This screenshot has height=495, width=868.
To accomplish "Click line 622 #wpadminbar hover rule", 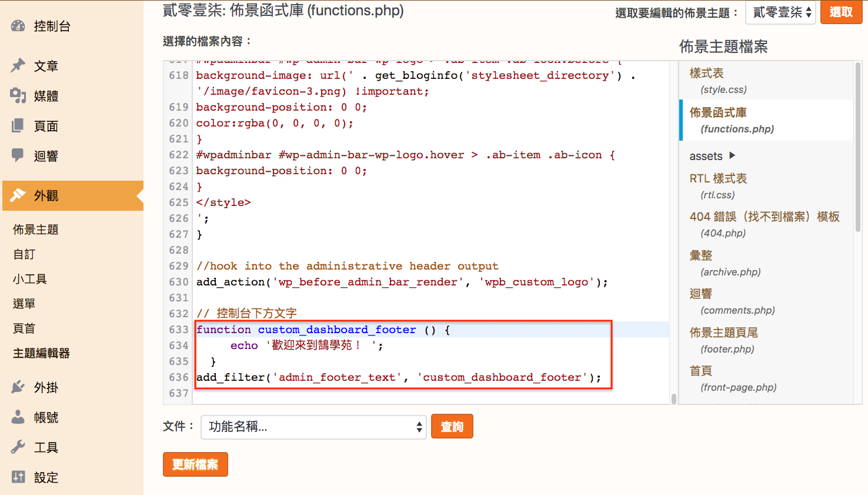I will pyautogui.click(x=405, y=155).
